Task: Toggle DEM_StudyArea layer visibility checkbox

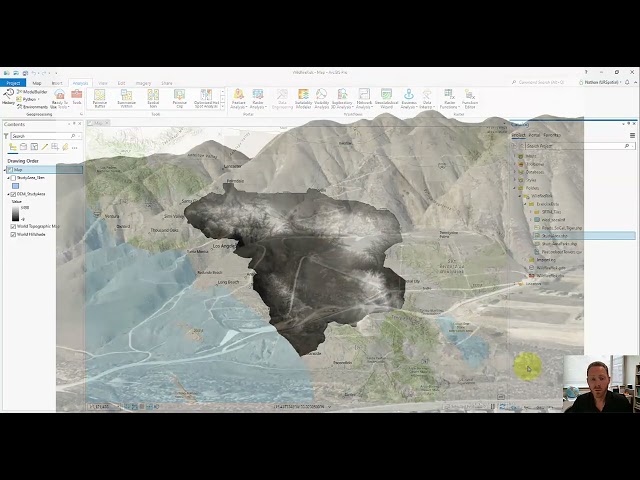Action: [x=13, y=194]
